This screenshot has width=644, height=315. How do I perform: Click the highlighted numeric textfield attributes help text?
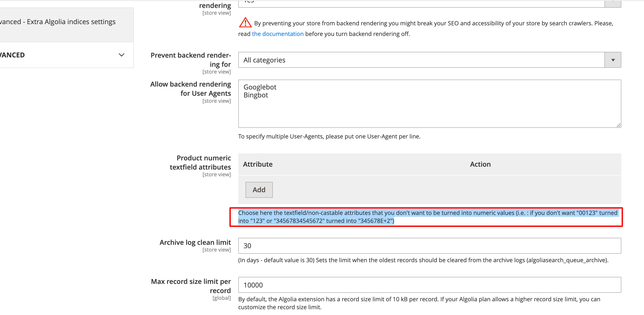pos(425,217)
